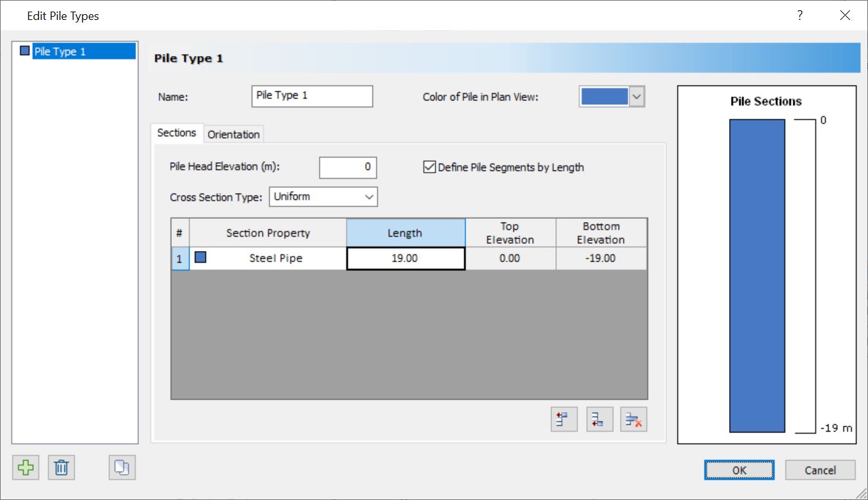Image resolution: width=868 pixels, height=500 pixels.
Task: Click the square icon beside Pile Type 1
Action: coord(24,50)
